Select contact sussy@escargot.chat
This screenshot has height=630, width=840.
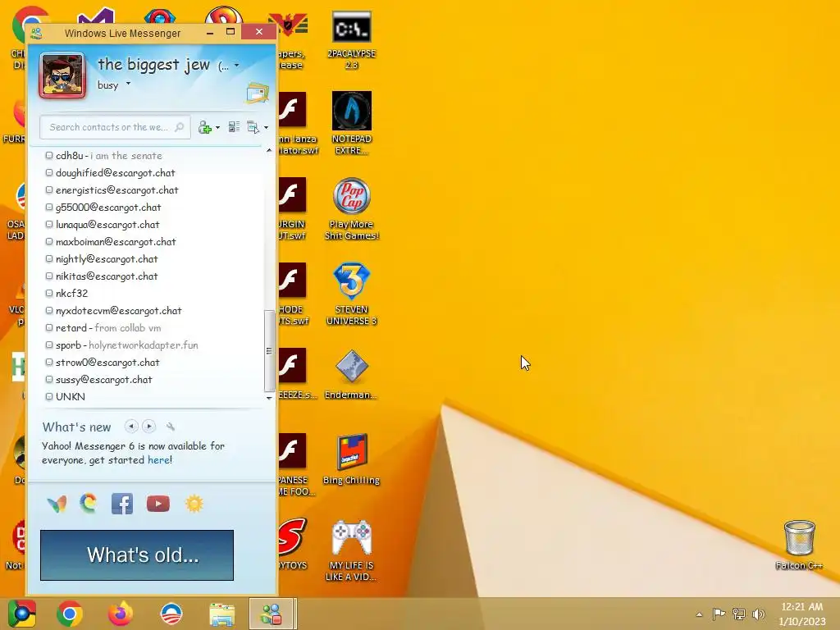point(98,379)
